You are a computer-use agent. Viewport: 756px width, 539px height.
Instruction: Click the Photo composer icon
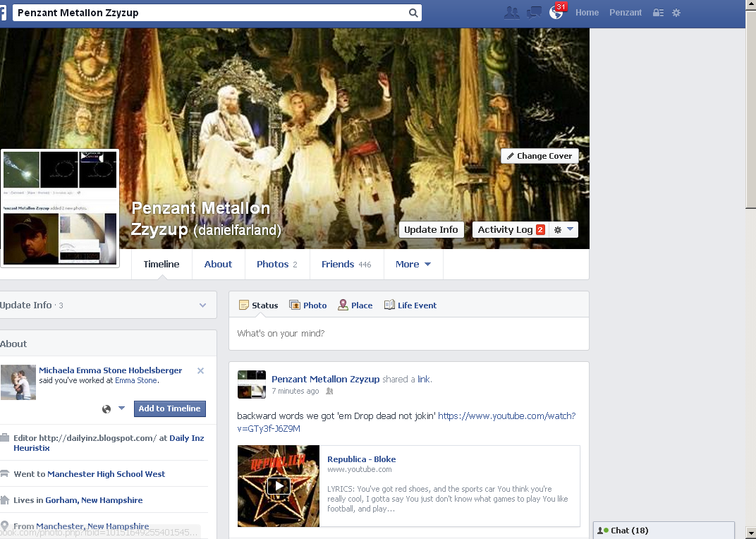pyautogui.click(x=295, y=305)
